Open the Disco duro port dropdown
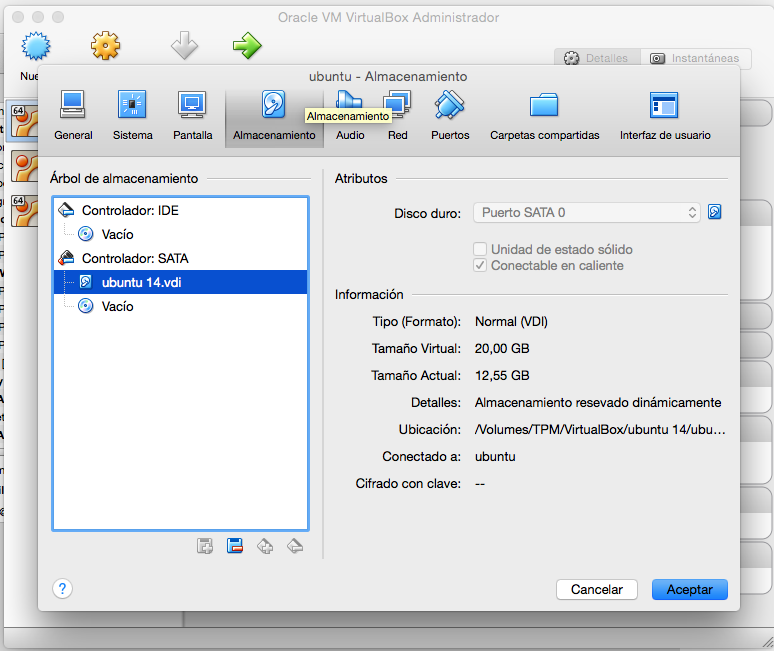 [x=586, y=213]
